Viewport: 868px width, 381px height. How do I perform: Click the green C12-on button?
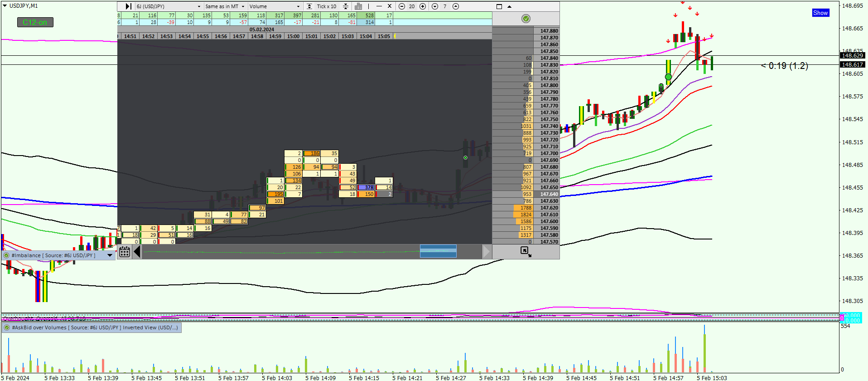[x=35, y=22]
